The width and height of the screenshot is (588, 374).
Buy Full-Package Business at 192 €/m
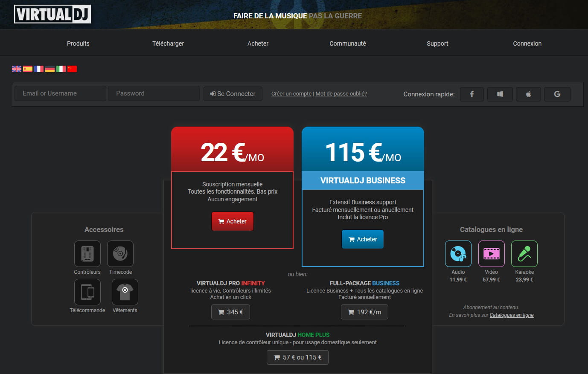[x=364, y=312]
